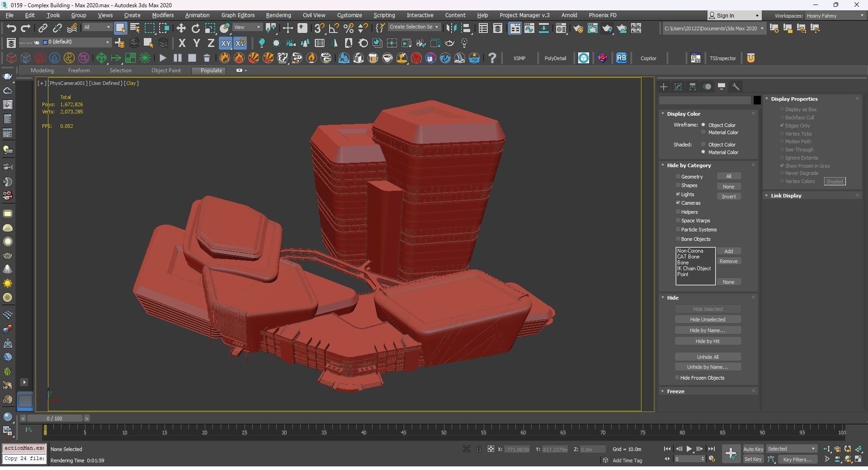Open the Create Selection Set dropdown

point(414,27)
